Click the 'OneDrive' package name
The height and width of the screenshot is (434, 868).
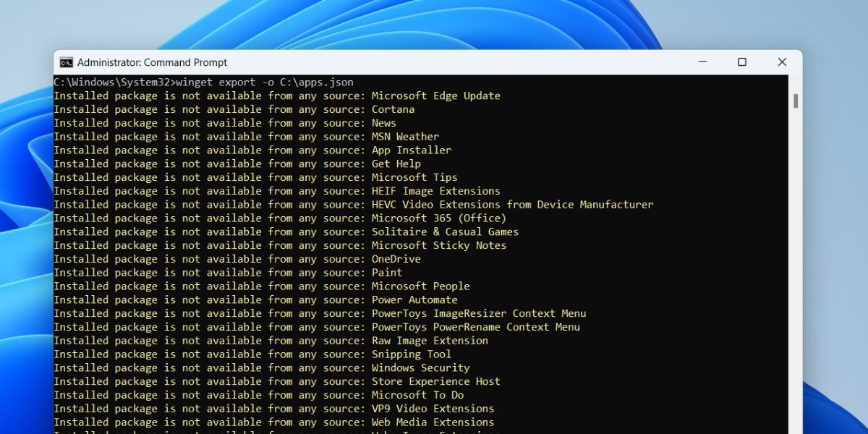coord(396,259)
